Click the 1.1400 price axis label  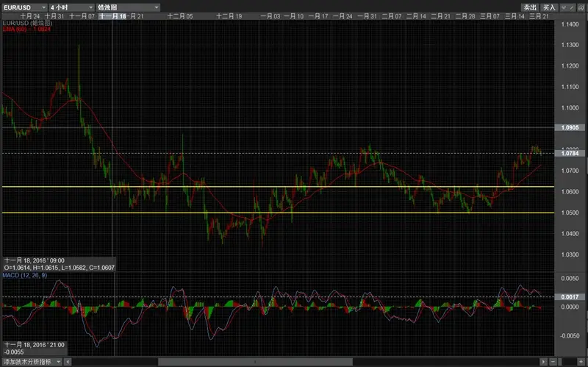point(570,24)
